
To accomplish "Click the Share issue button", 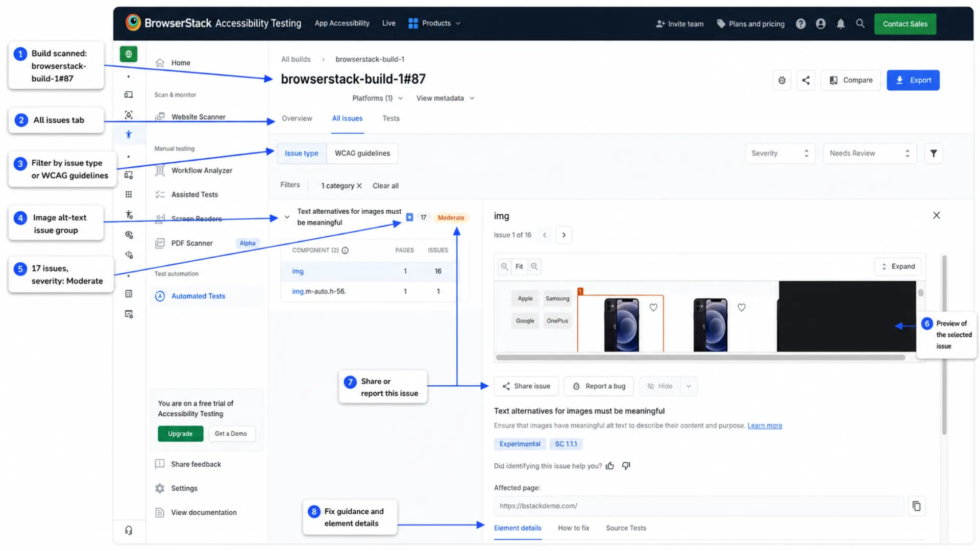I will [x=526, y=386].
